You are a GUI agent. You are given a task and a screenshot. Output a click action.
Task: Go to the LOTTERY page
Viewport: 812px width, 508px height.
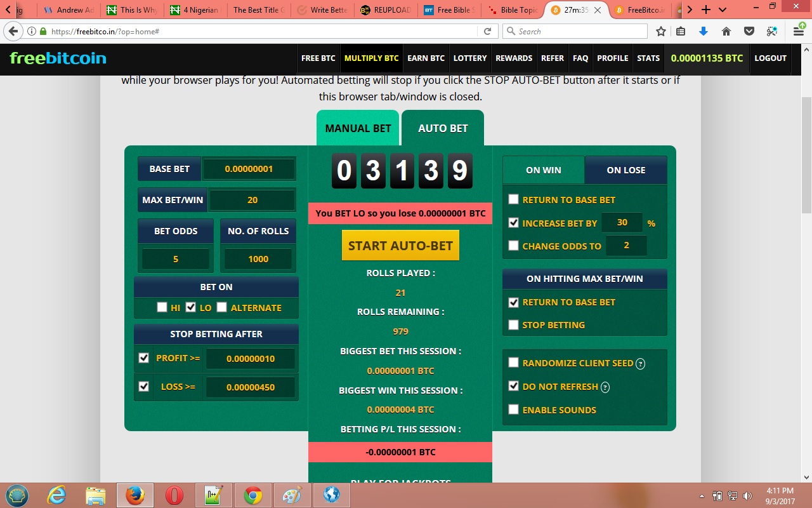pyautogui.click(x=470, y=58)
